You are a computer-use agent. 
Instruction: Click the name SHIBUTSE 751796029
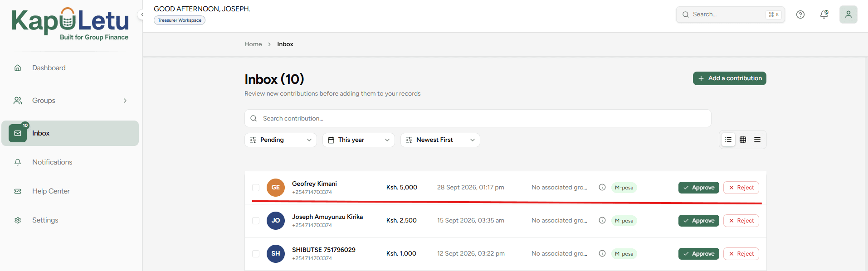[x=324, y=250]
